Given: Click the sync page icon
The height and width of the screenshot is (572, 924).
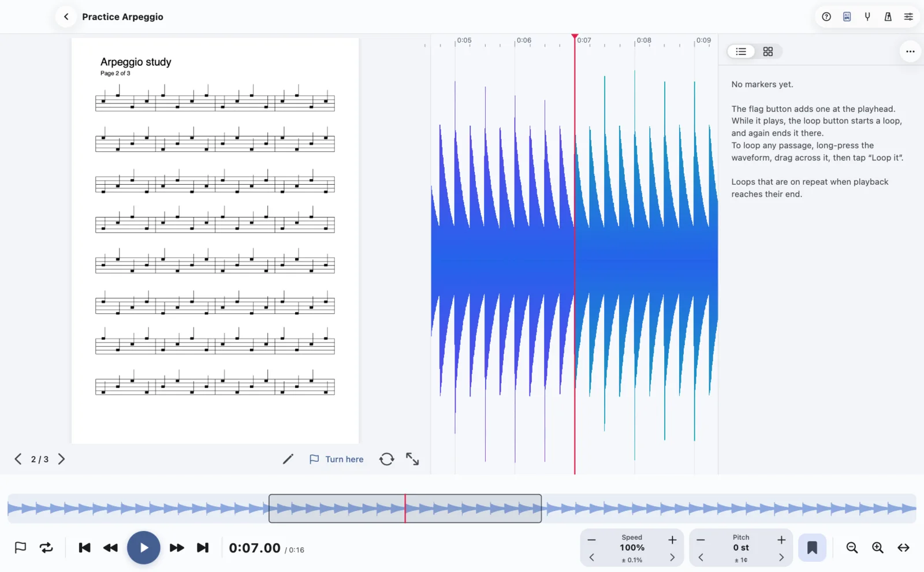Looking at the screenshot, I should pyautogui.click(x=386, y=459).
